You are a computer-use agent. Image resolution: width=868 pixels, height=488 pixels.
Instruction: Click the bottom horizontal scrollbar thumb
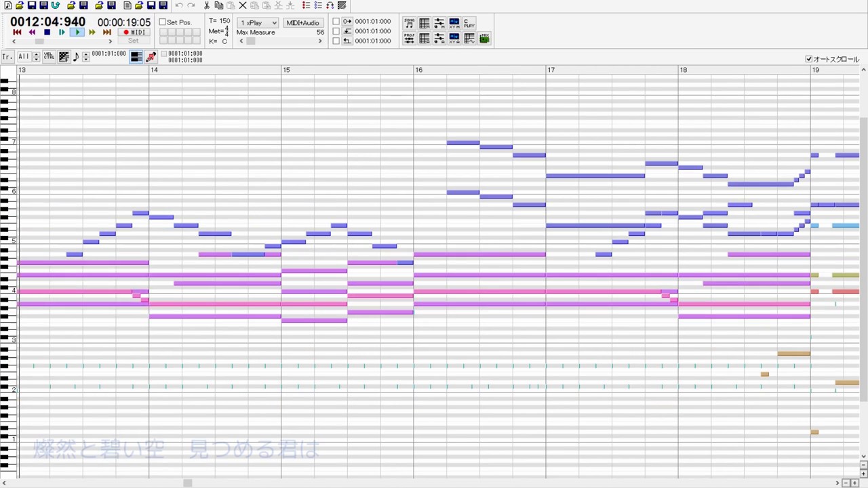(x=188, y=483)
